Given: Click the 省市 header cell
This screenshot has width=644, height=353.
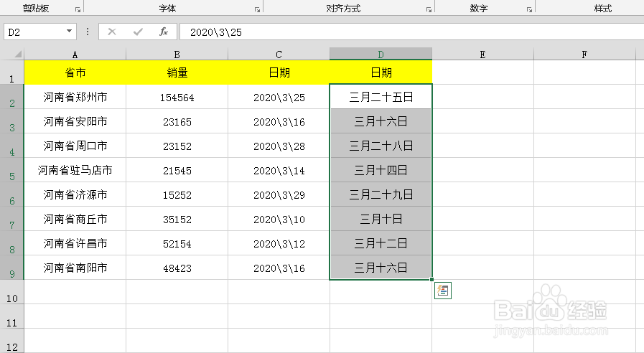Looking at the screenshot, I should [75, 72].
